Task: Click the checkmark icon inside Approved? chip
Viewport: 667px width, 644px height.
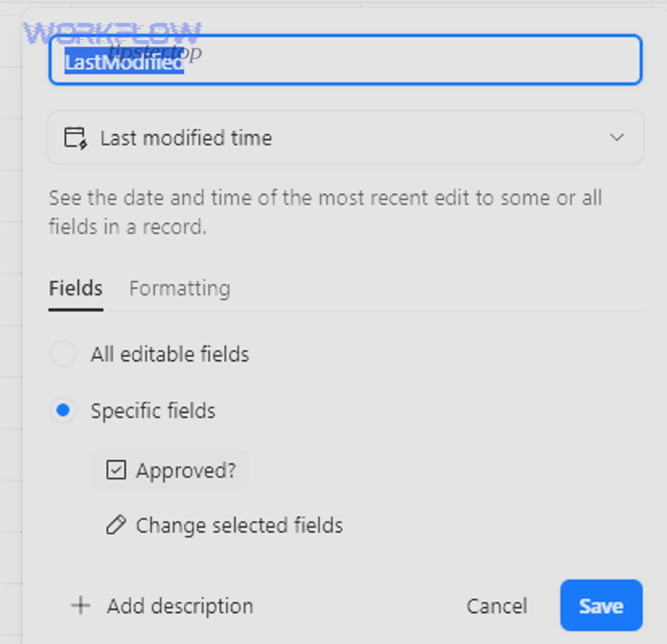Action: 116,470
